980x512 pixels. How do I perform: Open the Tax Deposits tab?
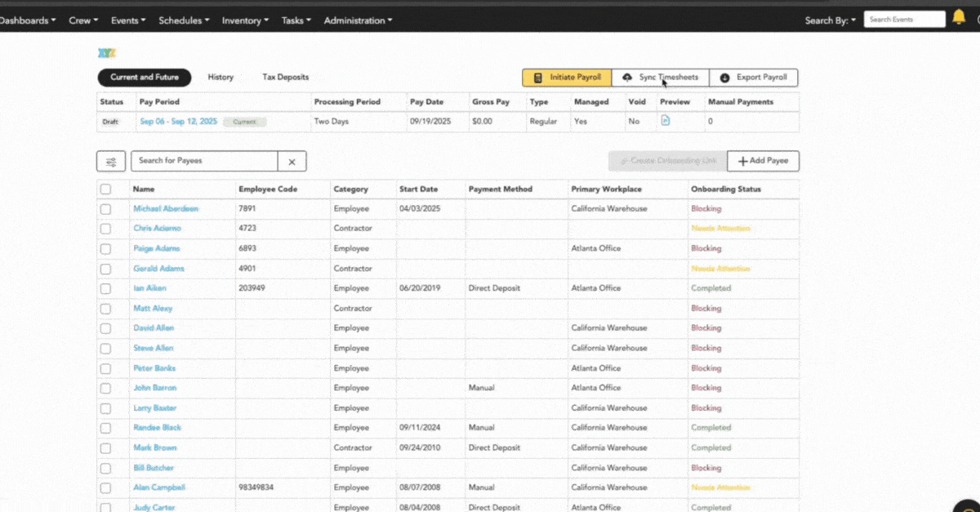285,78
